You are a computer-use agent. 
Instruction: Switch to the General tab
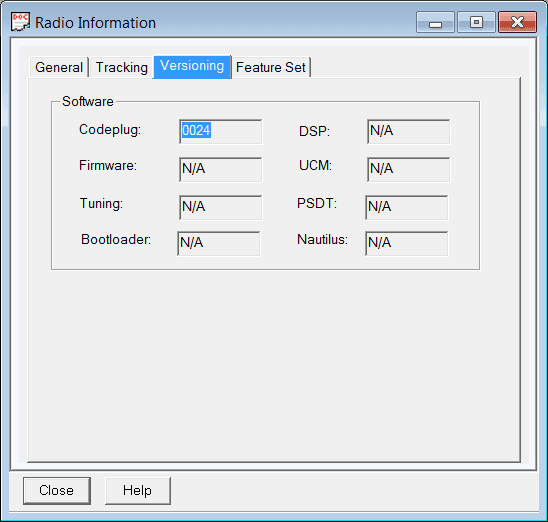point(59,67)
